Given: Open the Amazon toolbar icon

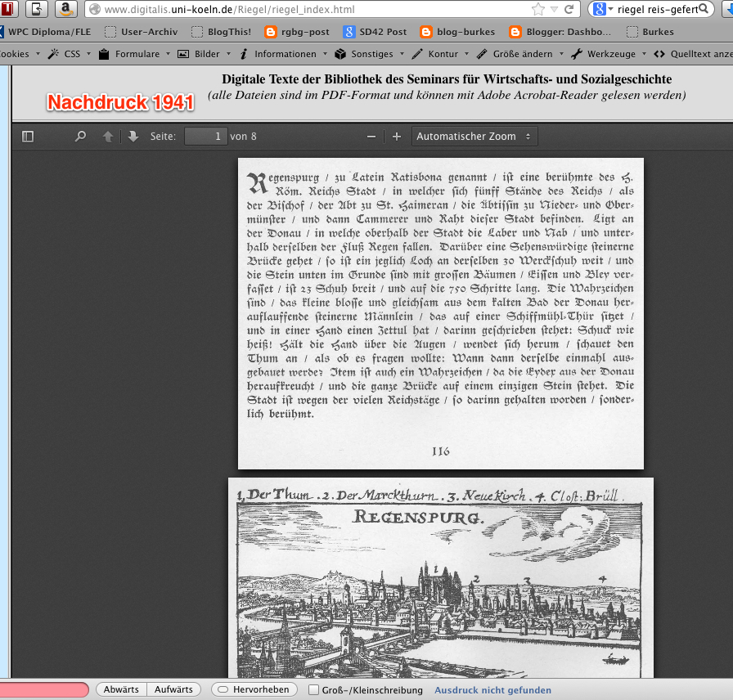Looking at the screenshot, I should [66, 8].
